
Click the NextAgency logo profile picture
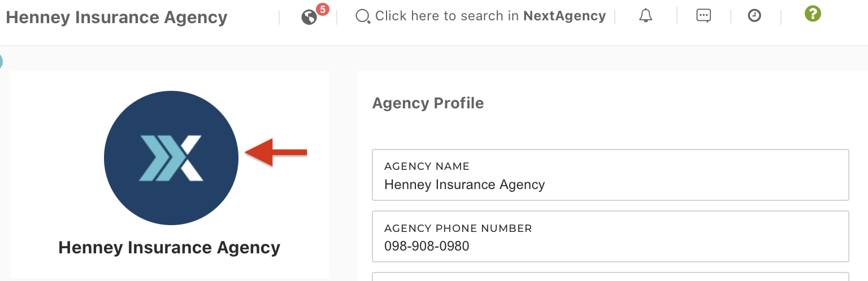pyautogui.click(x=171, y=158)
